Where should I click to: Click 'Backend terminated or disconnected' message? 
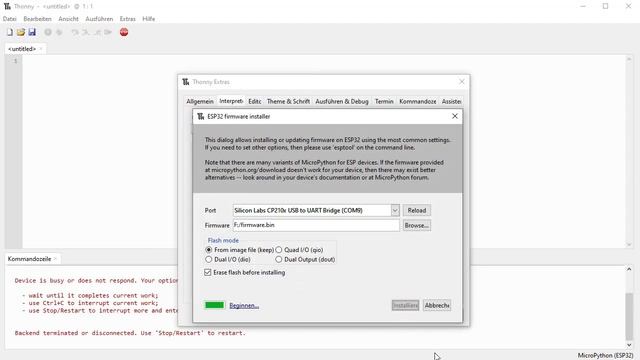pyautogui.click(x=130, y=333)
